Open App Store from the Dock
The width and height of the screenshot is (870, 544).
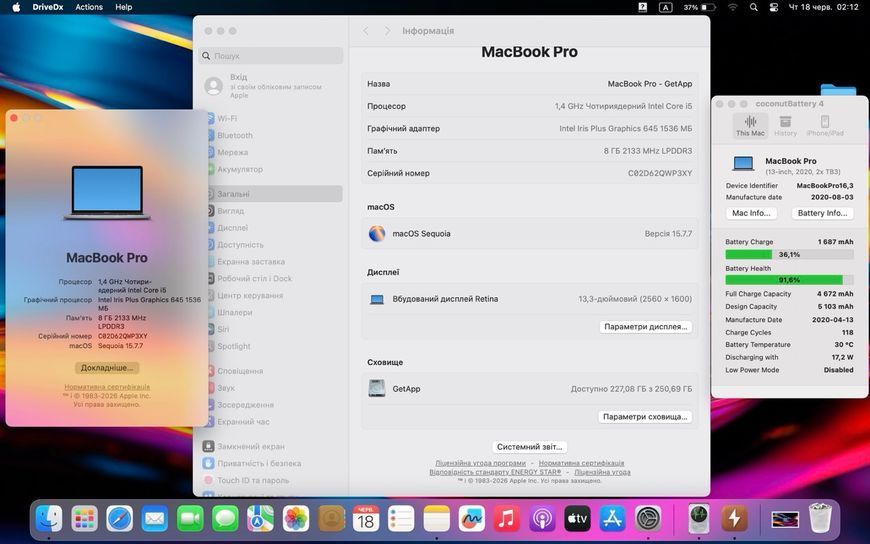point(613,519)
